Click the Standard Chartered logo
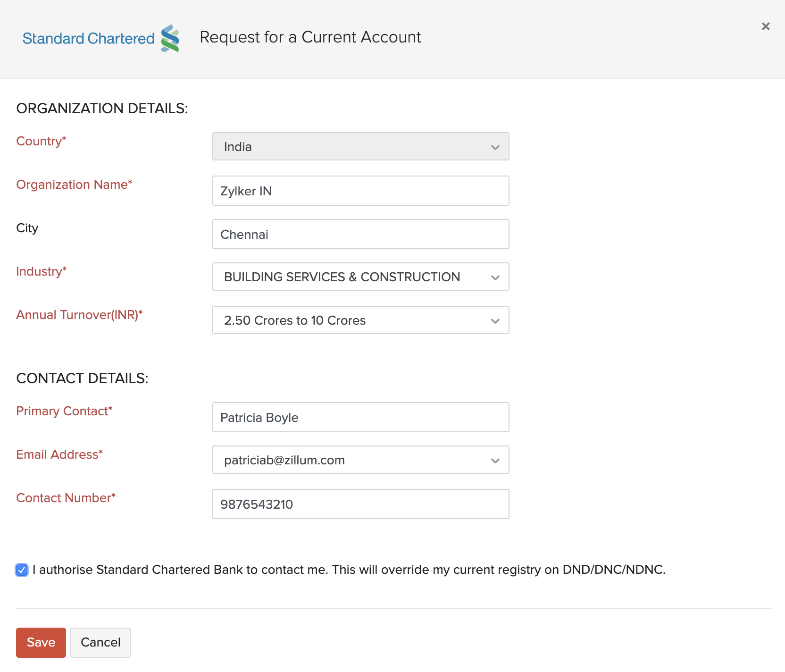The height and width of the screenshot is (672, 785). point(100,38)
